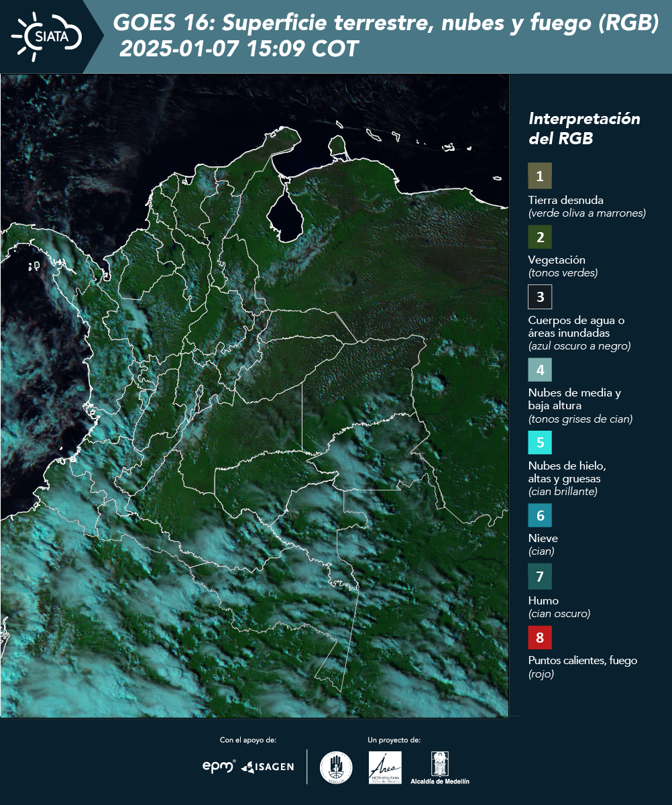Click the ISAGEN logo in the footer

pos(268,767)
